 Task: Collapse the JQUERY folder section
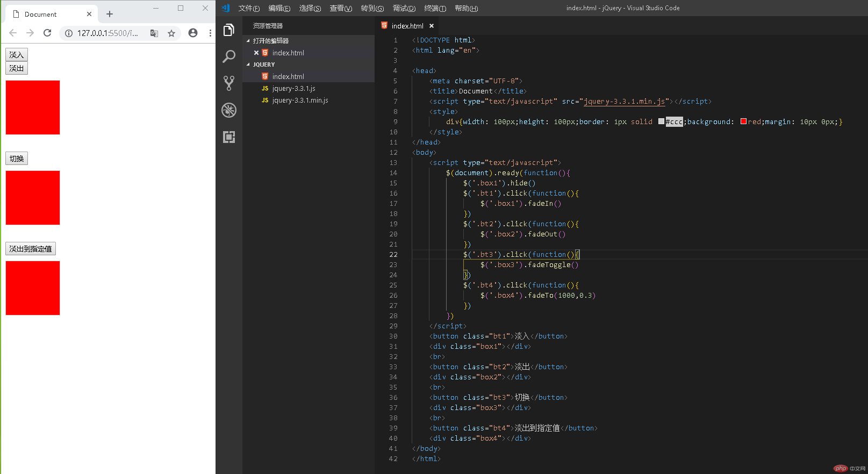pyautogui.click(x=248, y=64)
